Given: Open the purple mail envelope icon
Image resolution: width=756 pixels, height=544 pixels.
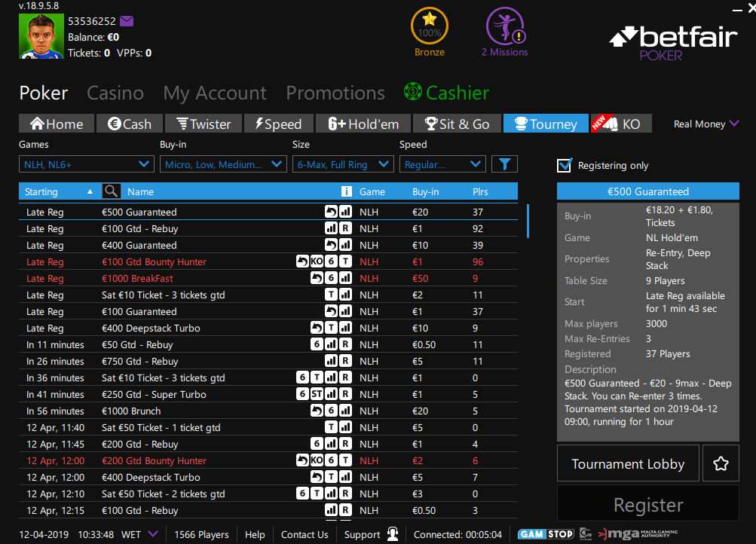Looking at the screenshot, I should coord(127,21).
